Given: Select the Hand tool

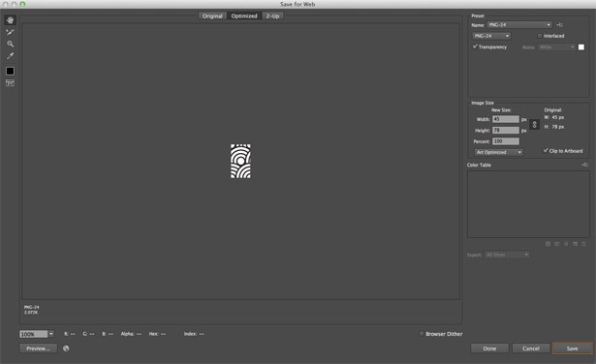Looking at the screenshot, I should (x=11, y=20).
